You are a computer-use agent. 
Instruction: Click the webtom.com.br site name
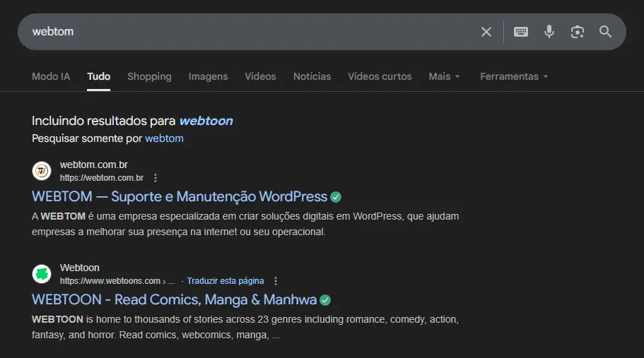tap(94, 165)
